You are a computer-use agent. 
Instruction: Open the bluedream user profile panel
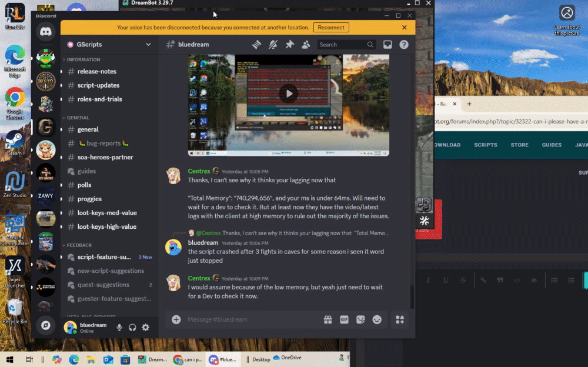[88, 328]
